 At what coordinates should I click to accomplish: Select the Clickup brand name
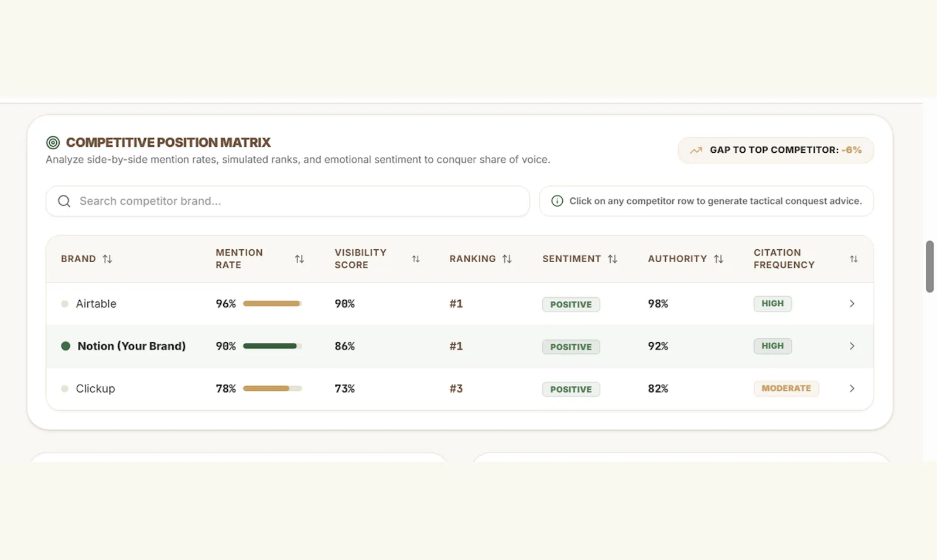tap(95, 389)
